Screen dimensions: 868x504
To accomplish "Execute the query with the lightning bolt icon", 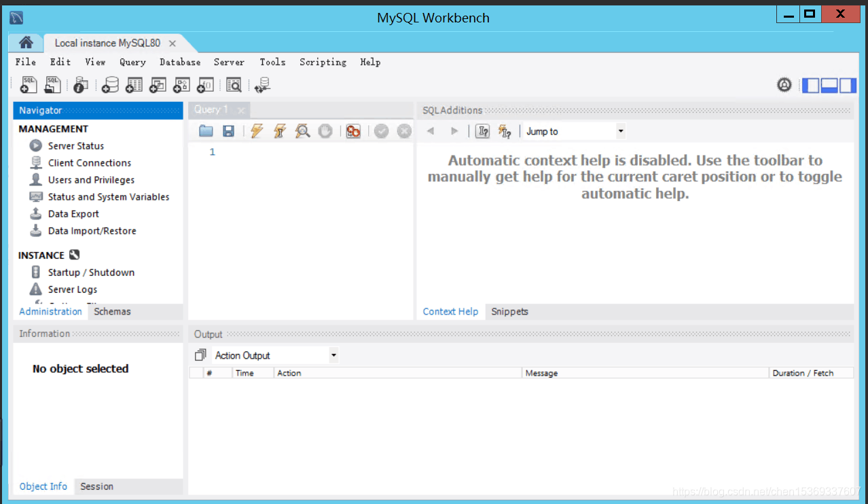I will [x=256, y=131].
